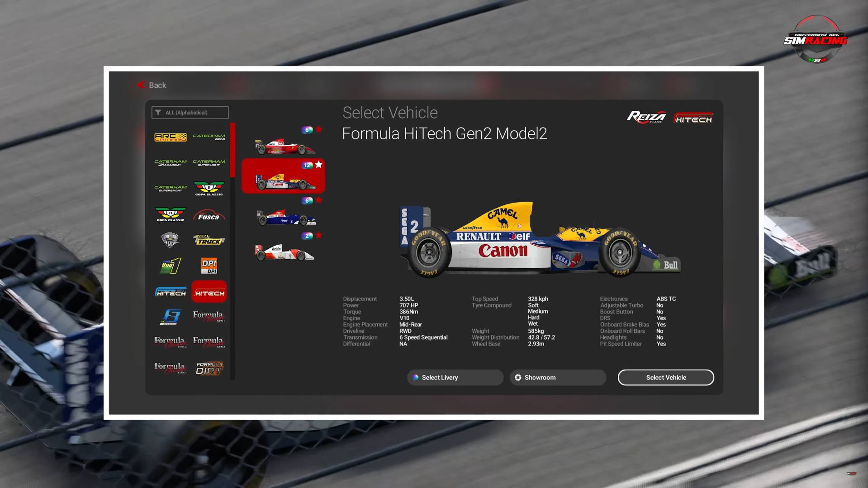Choose the Caterham 620R class
Viewport: 868px width, 488px height.
(x=209, y=137)
